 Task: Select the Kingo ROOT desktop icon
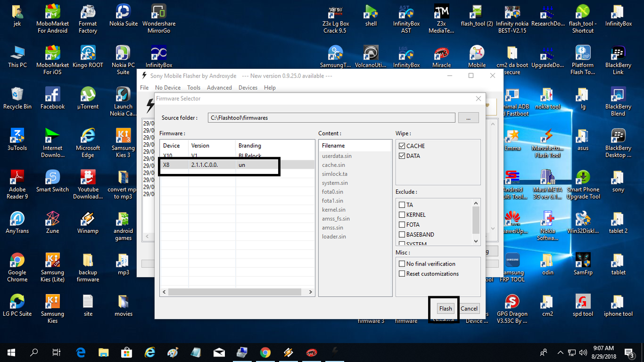tap(88, 57)
